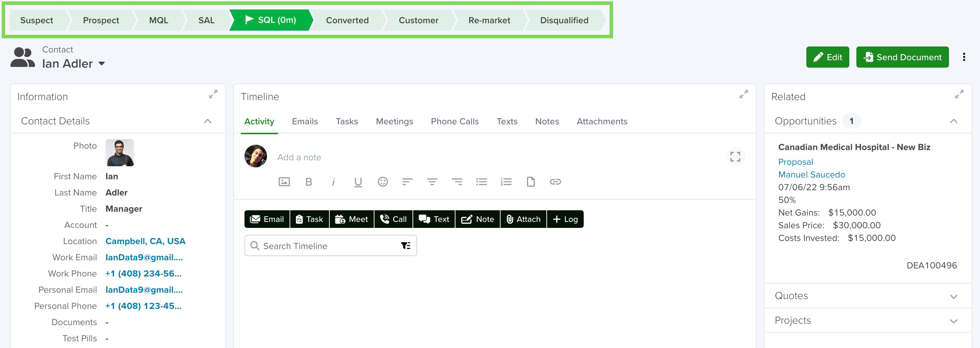Viewport: 980px width, 348px height.
Task: Align note text to the left
Action: [408, 182]
